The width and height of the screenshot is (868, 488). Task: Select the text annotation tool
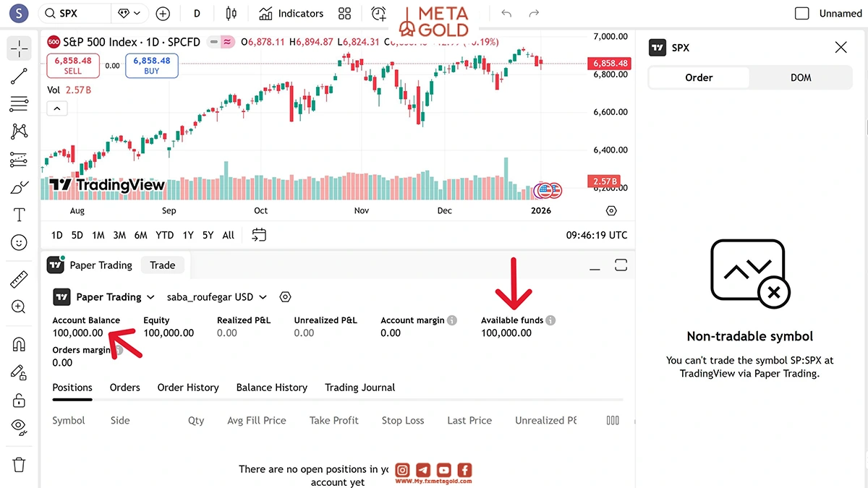point(19,215)
